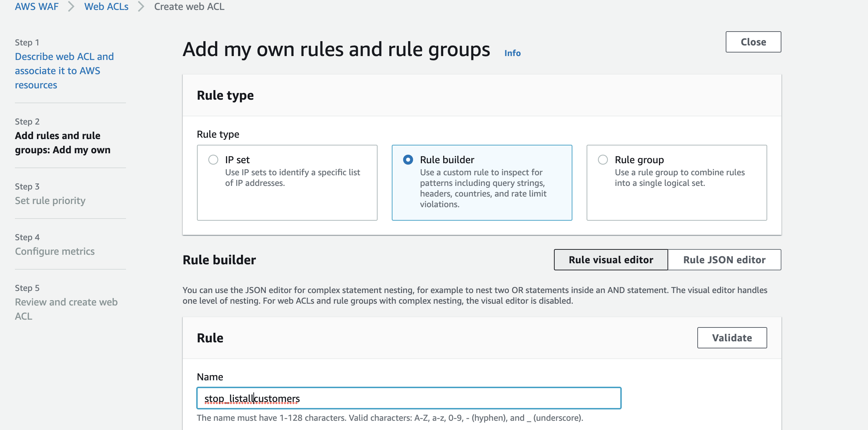Click Step 4 Configure metrics
This screenshot has width=868, height=430.
point(55,251)
